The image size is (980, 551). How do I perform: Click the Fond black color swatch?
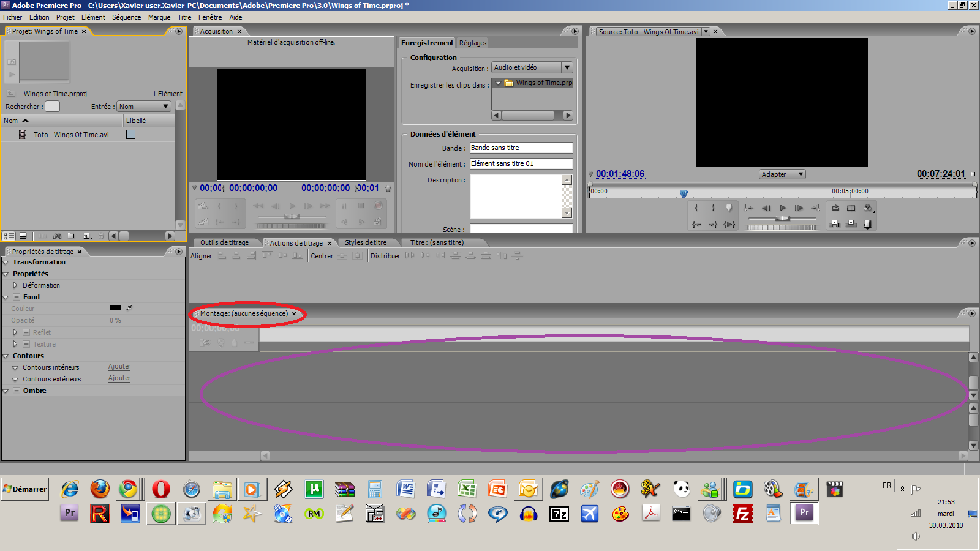[x=116, y=308]
